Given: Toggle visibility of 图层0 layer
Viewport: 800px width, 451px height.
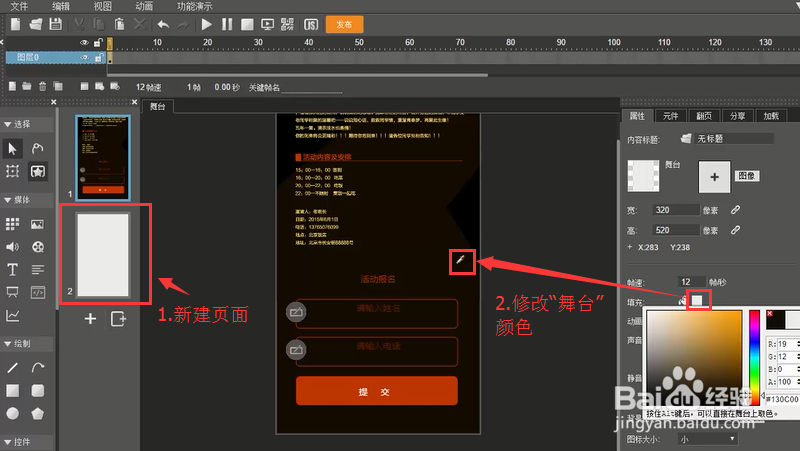Looking at the screenshot, I should [84, 58].
